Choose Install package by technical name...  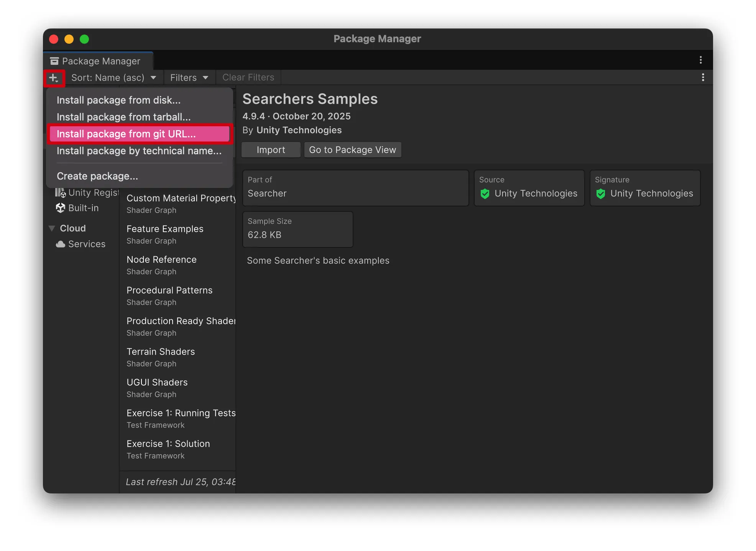pyautogui.click(x=140, y=151)
